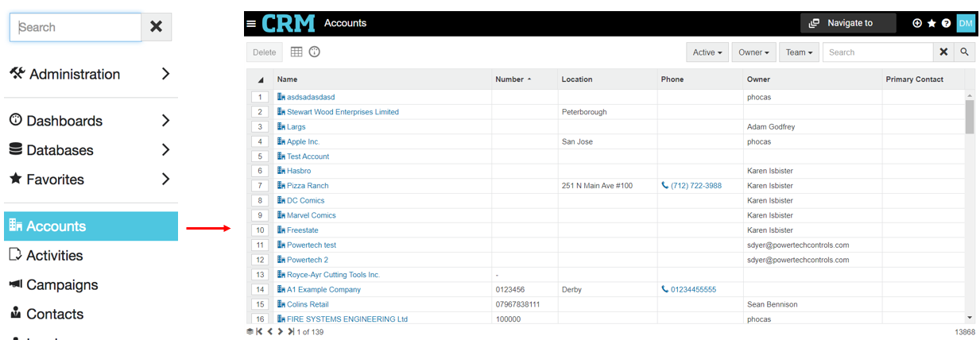Screen dimensions: 980x340
Task: Open the Owner filter dropdown
Action: [x=753, y=52]
